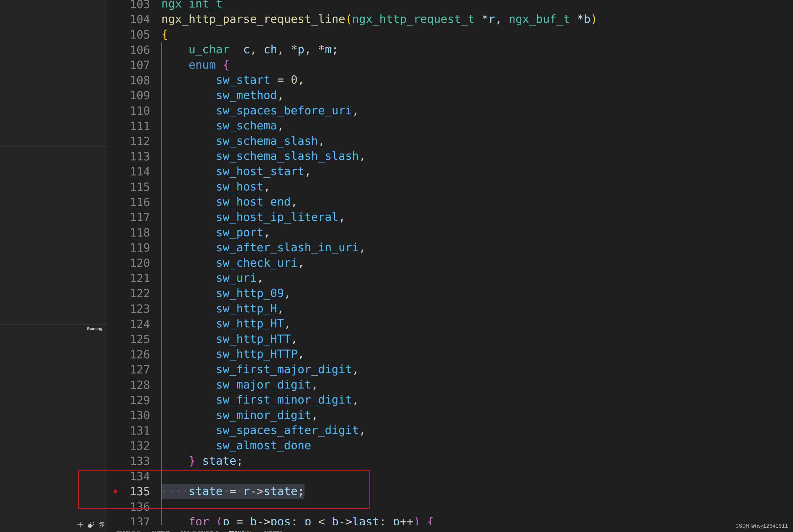This screenshot has height=532, width=793.
Task: Click sw_after_slash_in_uri enum member
Action: (287, 248)
